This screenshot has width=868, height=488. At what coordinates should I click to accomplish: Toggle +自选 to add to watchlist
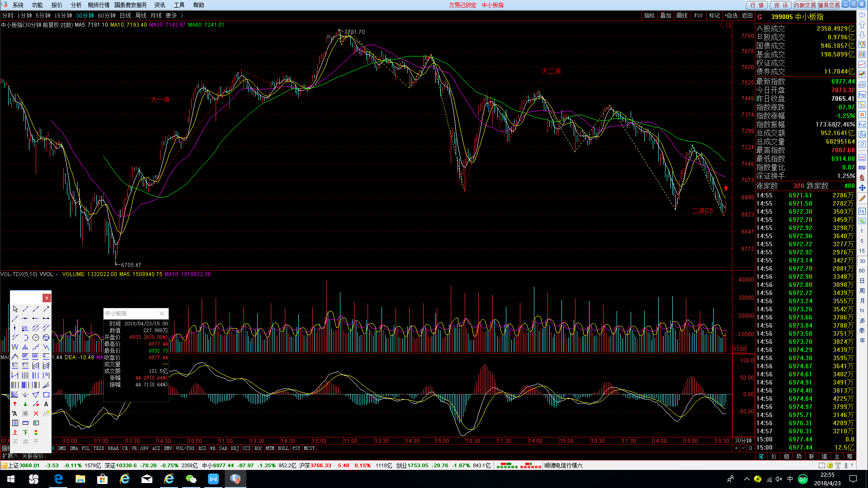(x=731, y=15)
